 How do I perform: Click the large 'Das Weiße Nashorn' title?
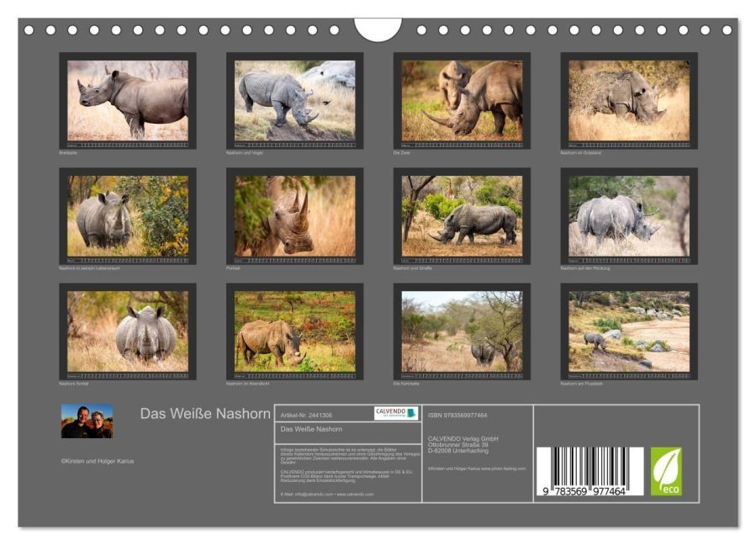(205, 414)
